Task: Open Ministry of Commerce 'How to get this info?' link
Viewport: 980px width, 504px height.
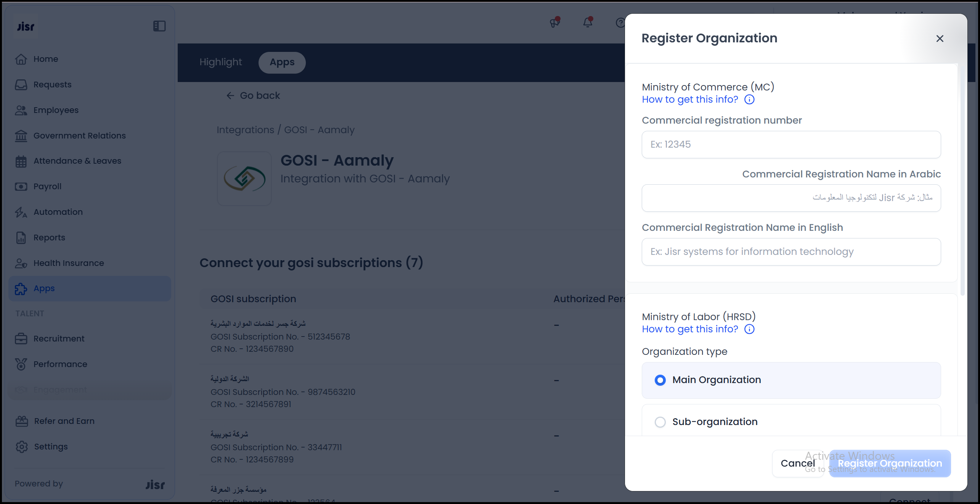Action: tap(690, 100)
